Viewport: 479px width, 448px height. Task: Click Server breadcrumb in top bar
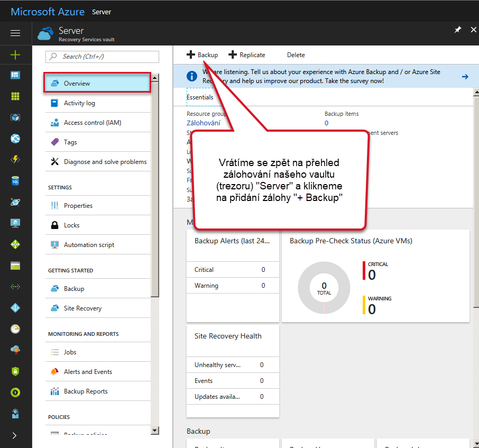[102, 12]
